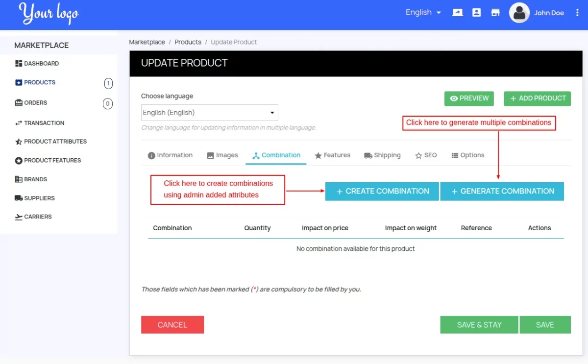The width and height of the screenshot is (588, 364).
Task: Click the Quantity column header
Action: 257,228
